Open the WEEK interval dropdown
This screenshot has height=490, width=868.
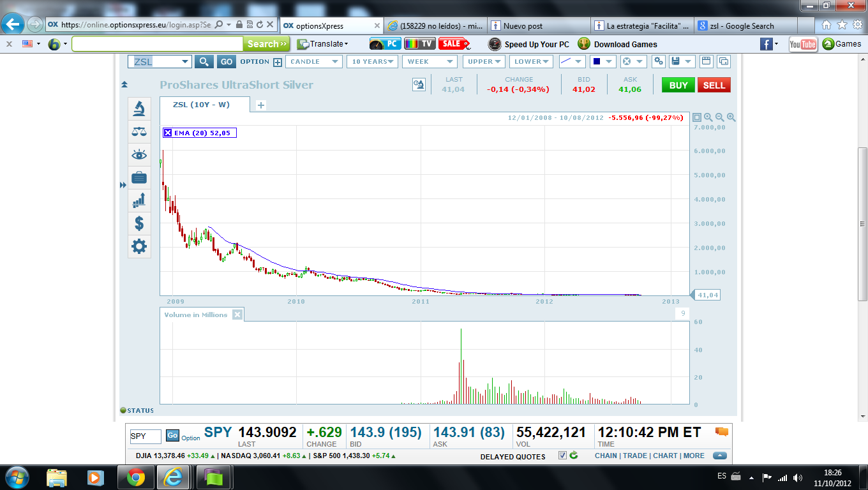(430, 62)
